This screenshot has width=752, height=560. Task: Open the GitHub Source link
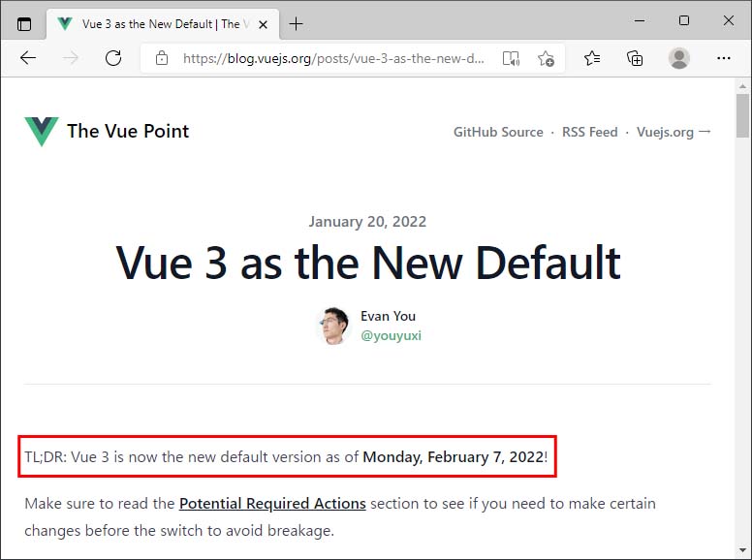click(x=498, y=132)
